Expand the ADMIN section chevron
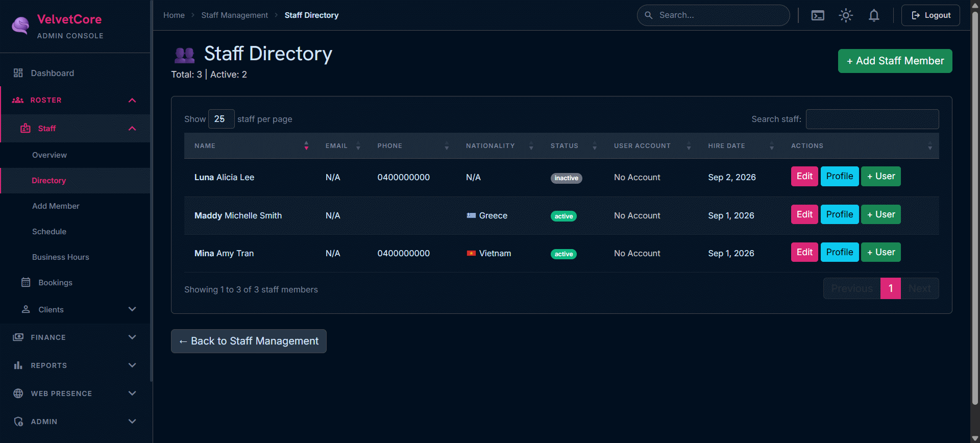 coord(132,422)
